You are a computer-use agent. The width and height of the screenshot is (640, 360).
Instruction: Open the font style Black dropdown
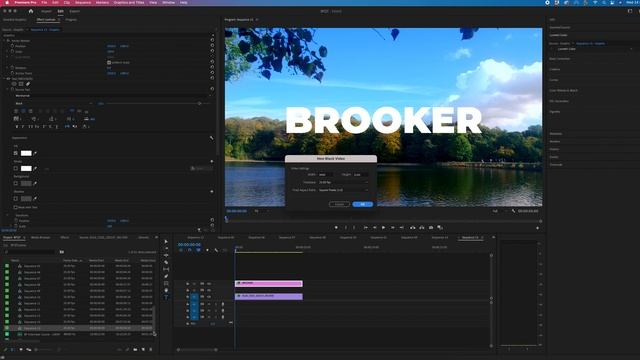pyautogui.click(x=53, y=103)
